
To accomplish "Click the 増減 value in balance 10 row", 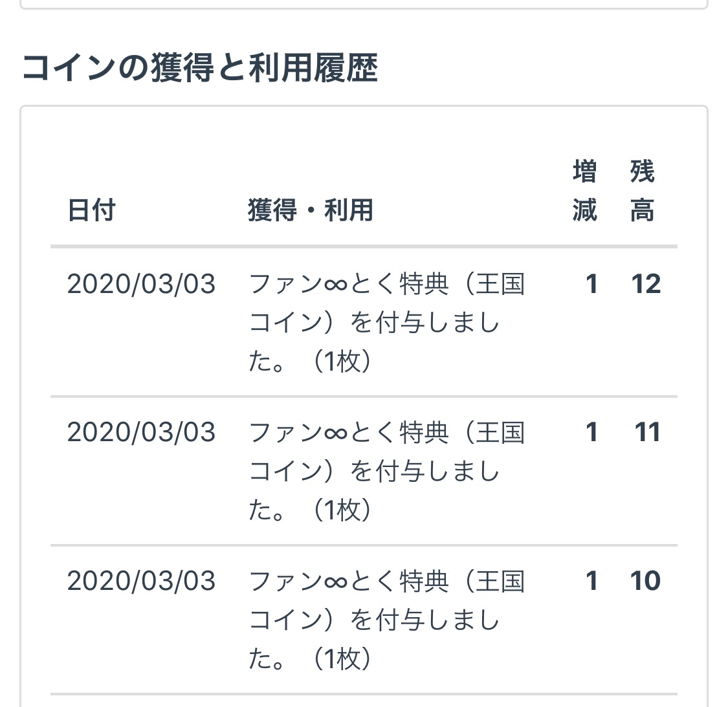I will click(x=591, y=581).
